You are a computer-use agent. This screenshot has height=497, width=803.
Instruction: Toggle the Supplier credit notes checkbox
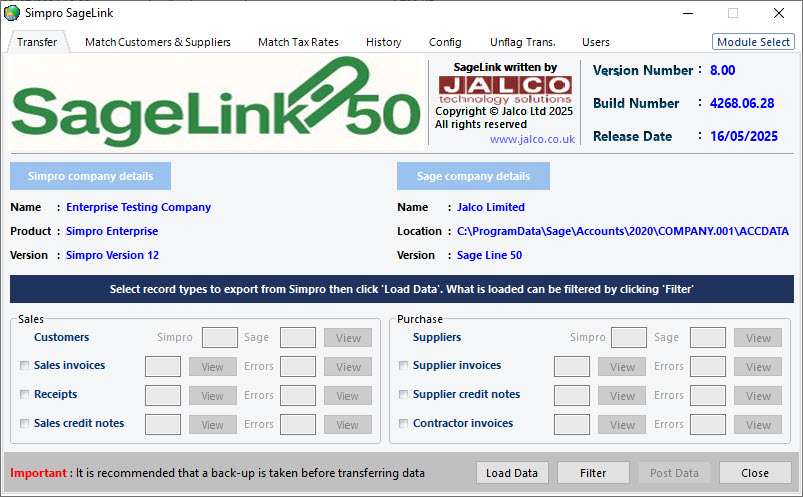[403, 395]
